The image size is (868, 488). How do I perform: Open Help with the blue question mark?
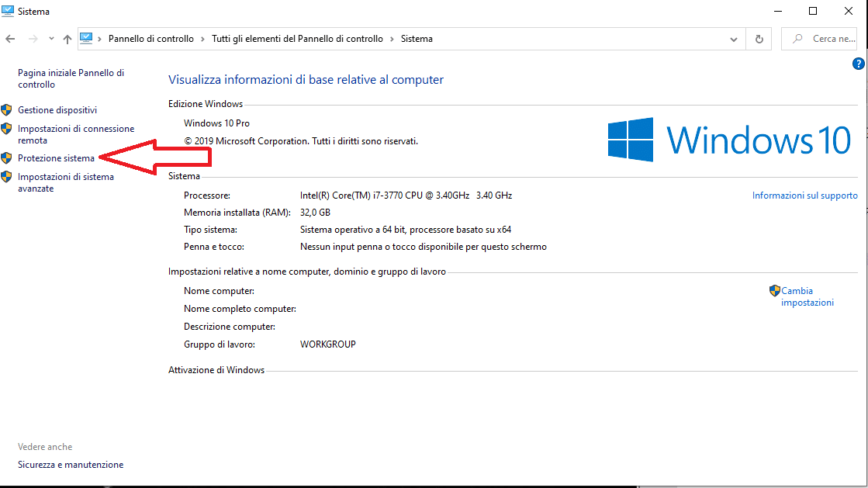tap(858, 64)
